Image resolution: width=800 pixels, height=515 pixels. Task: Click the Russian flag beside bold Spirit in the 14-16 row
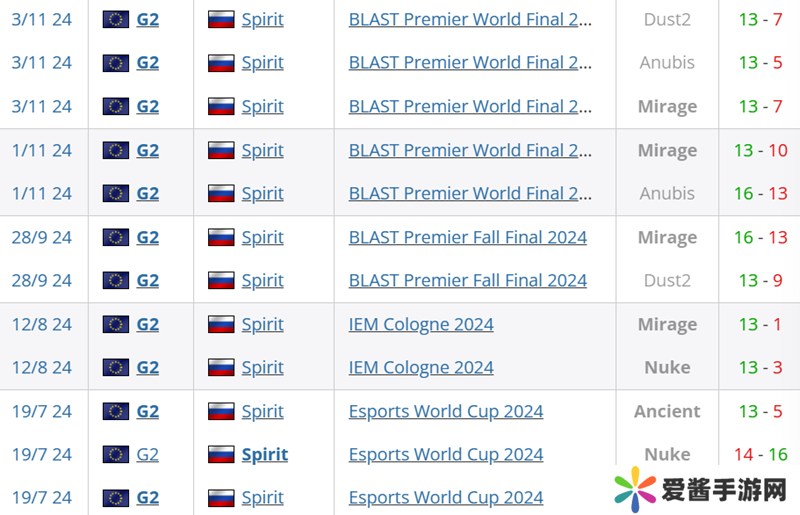click(x=221, y=455)
